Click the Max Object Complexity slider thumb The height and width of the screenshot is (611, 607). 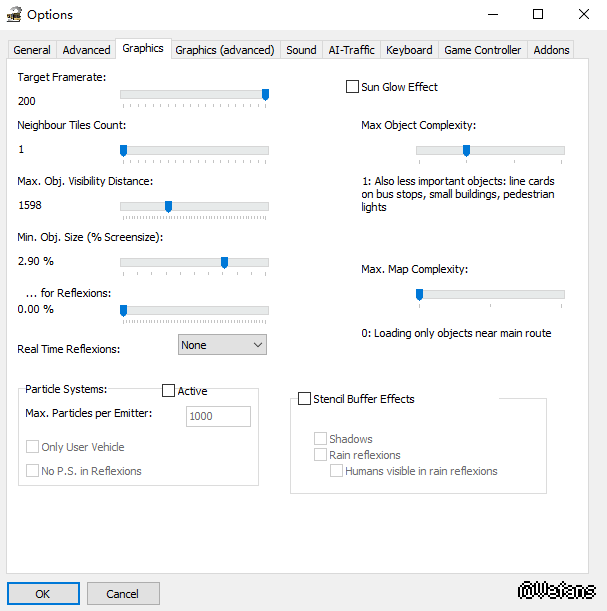coord(466,151)
